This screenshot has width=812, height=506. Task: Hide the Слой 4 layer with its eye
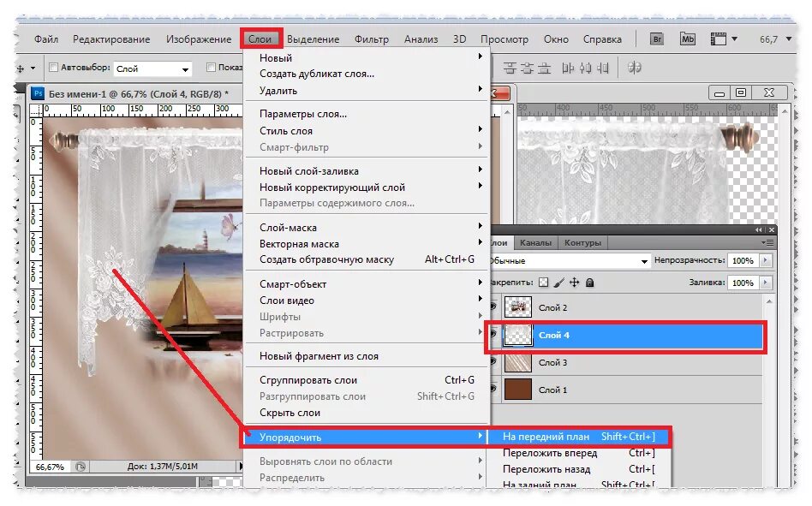pyautogui.click(x=492, y=334)
